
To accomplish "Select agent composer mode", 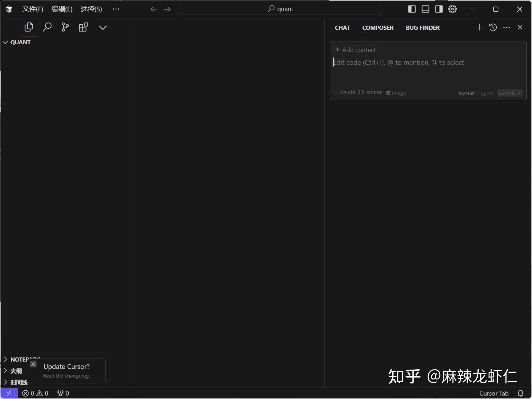I will (x=487, y=93).
